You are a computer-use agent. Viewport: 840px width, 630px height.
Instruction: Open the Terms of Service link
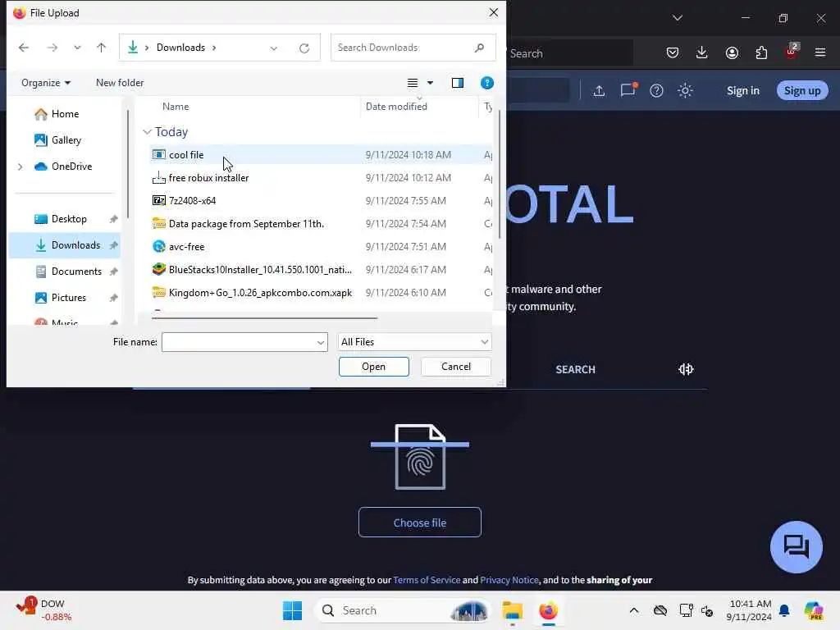click(x=427, y=580)
